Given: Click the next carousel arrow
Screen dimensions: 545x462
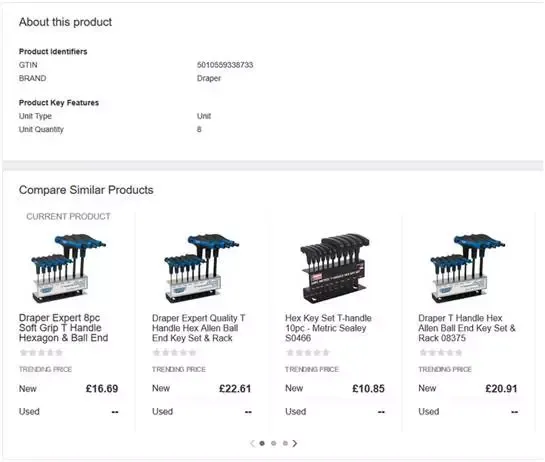Looking at the screenshot, I should [x=295, y=443].
